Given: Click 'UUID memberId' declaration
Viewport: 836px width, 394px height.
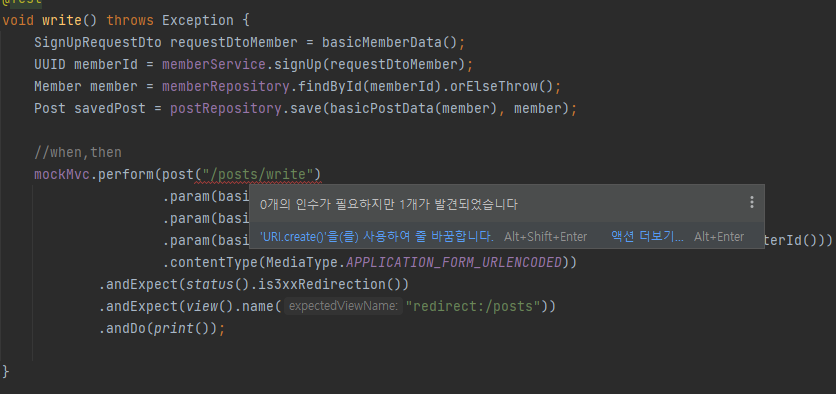Looking at the screenshot, I should 86,65.
